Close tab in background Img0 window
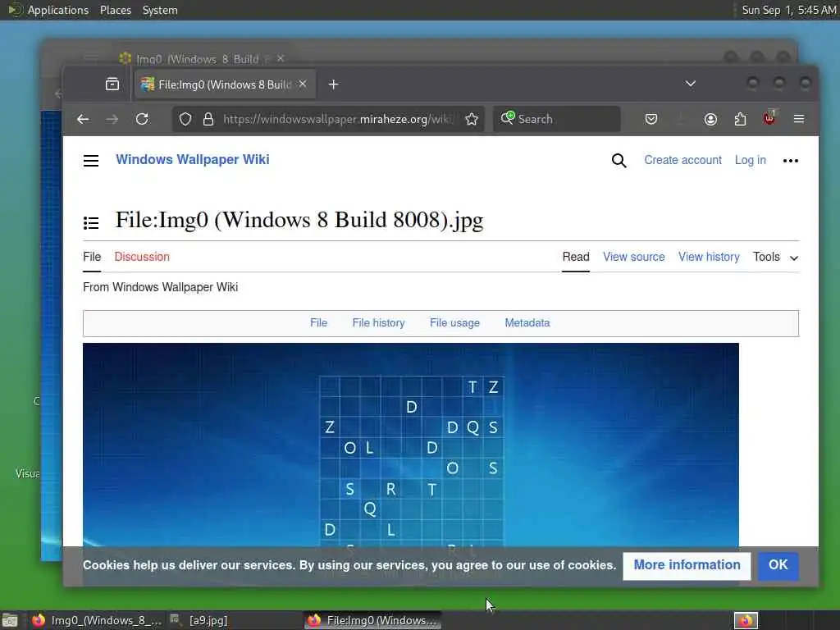Viewport: 840px width, 630px height. [281, 58]
